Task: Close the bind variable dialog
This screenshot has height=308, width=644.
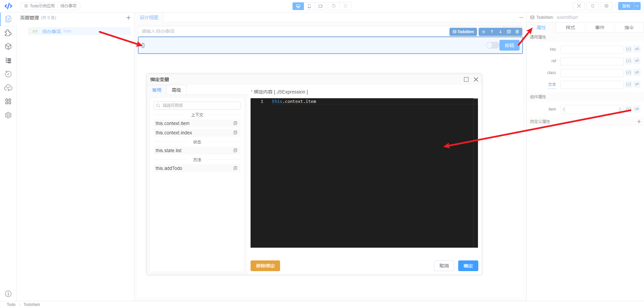Action: (x=476, y=79)
